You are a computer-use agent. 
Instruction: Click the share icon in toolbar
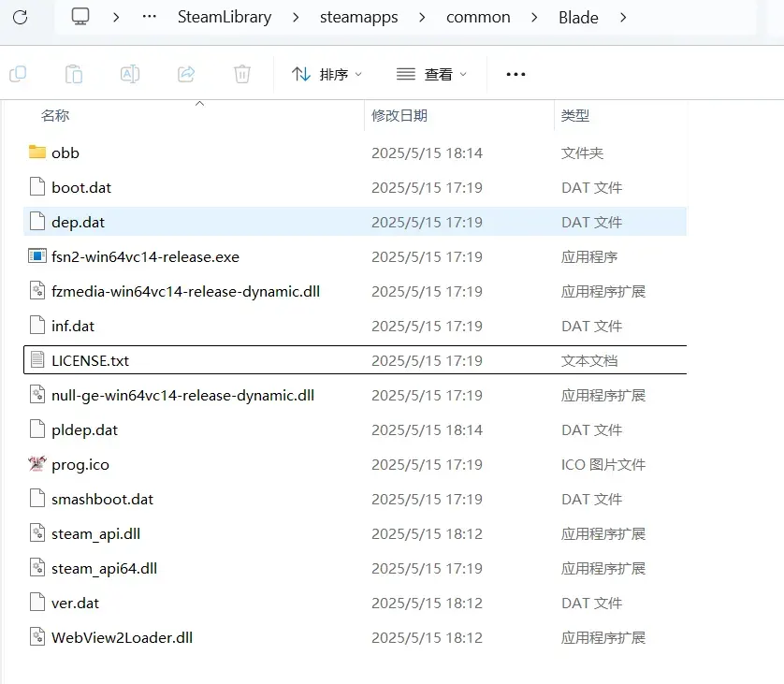[186, 75]
